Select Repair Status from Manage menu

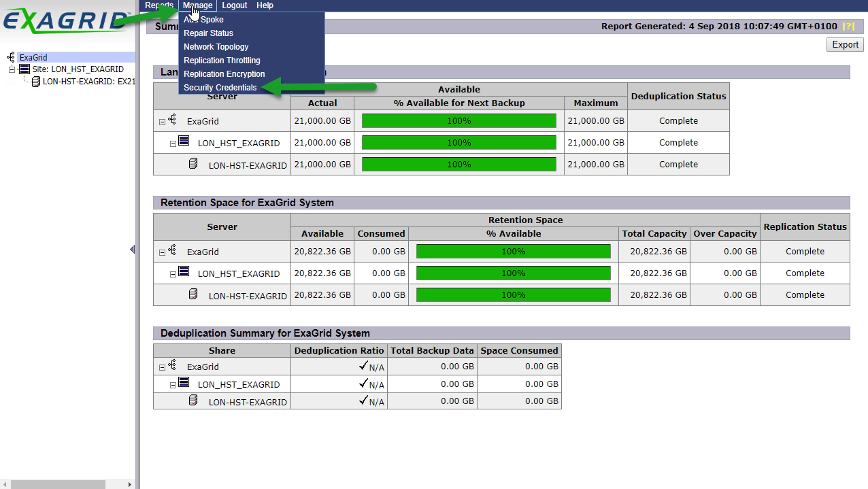208,33
